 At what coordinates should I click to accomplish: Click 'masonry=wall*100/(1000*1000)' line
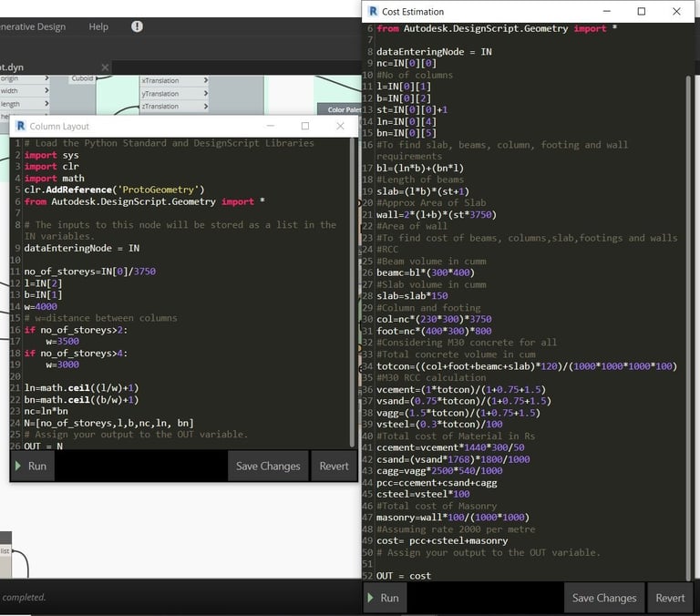coord(453,518)
